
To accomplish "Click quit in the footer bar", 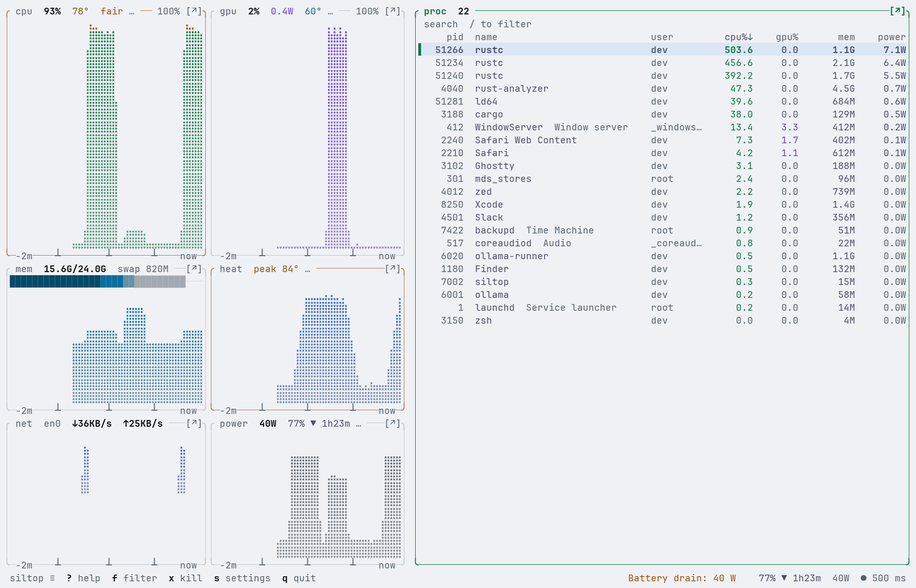I will (299, 578).
